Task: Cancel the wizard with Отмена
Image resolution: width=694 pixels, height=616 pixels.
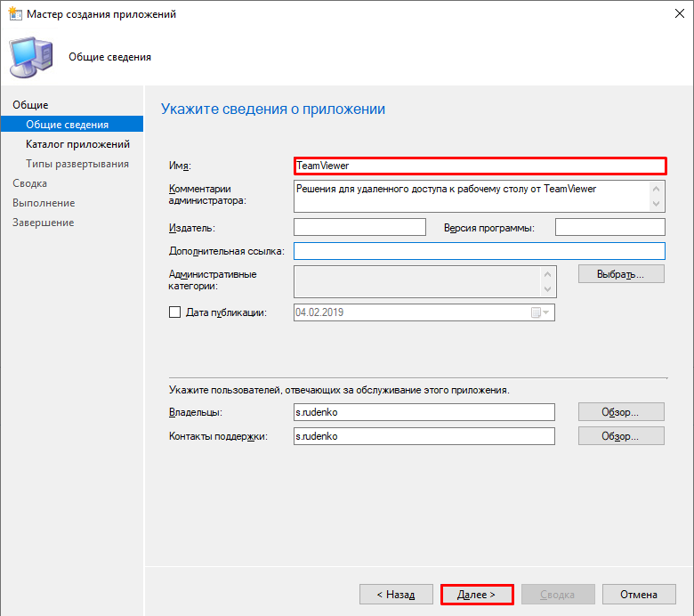Action: tap(639, 595)
